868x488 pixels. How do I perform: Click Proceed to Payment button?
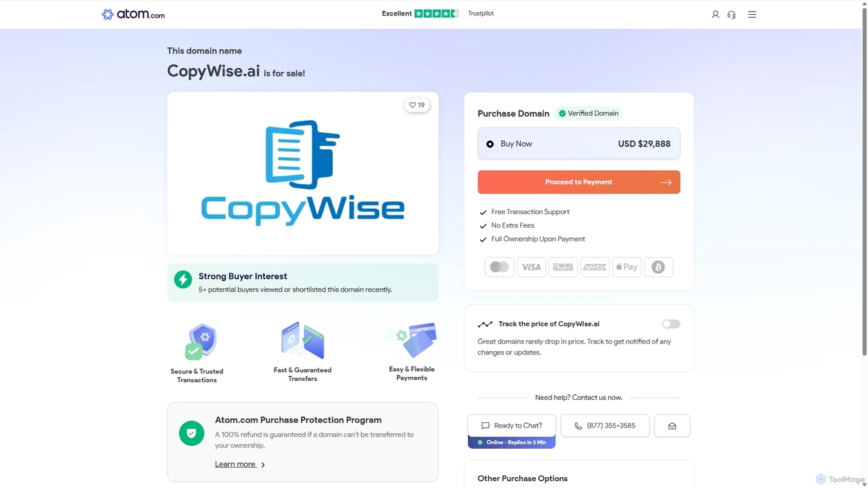coord(578,182)
